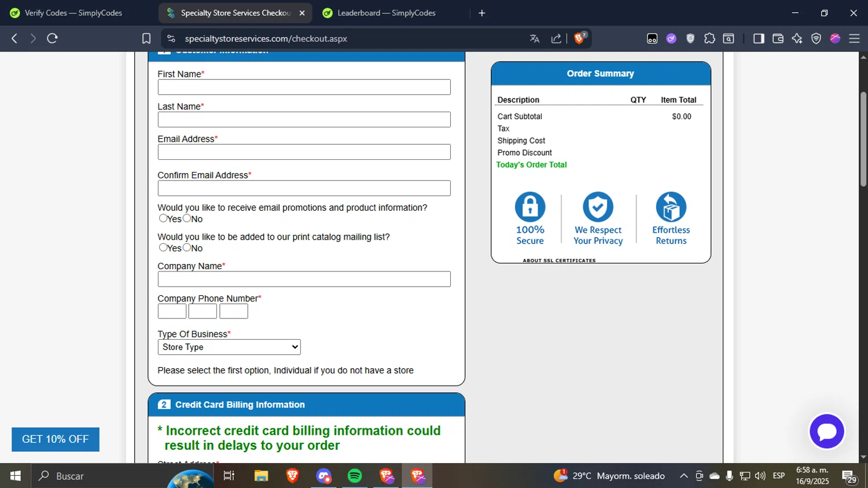
Task: Click the ESP language indicator
Action: (779, 476)
